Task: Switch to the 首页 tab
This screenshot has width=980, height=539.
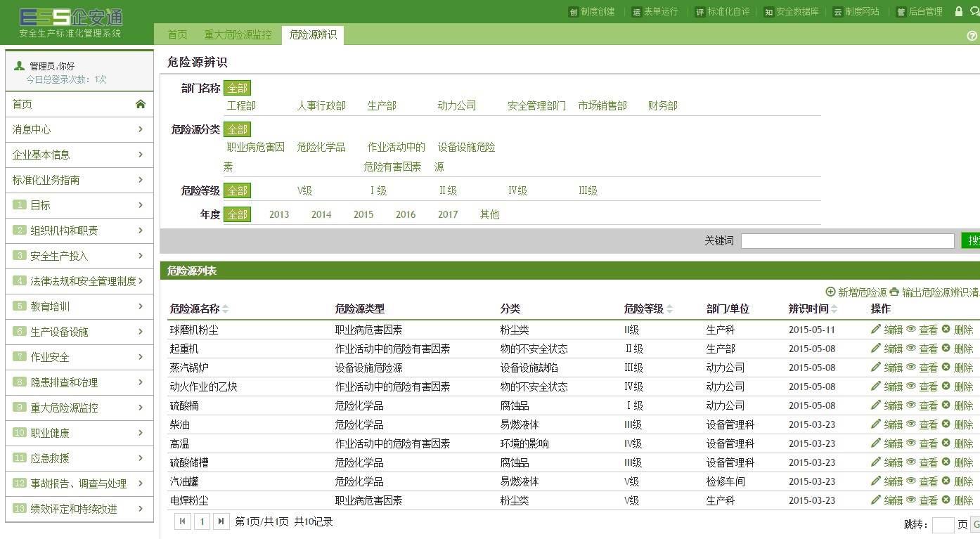Action: pos(178,34)
